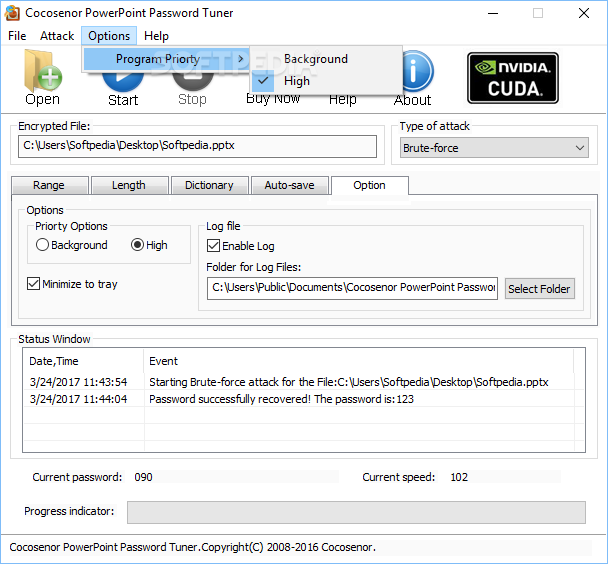Open the File menu
Viewport: 608px width, 564px height.
point(17,36)
